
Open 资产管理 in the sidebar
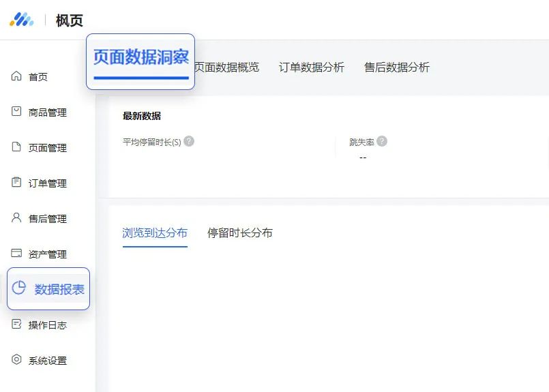[x=48, y=254]
